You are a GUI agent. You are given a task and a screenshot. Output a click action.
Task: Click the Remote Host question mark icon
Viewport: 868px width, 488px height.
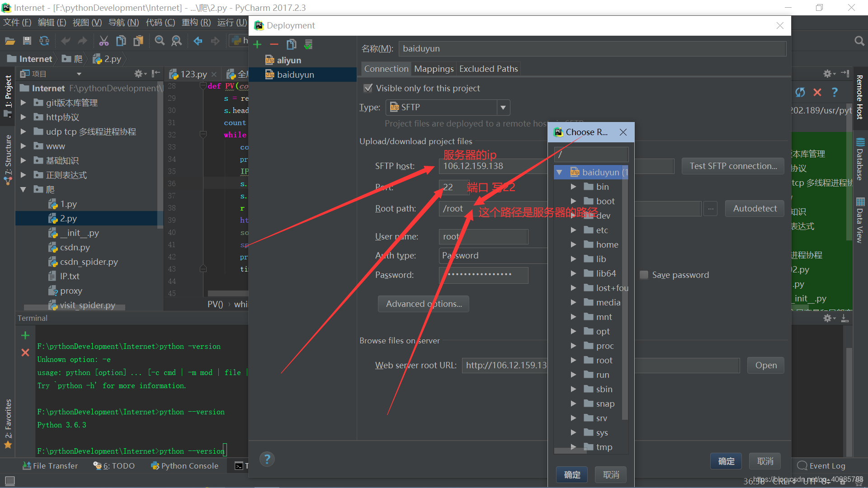[835, 92]
